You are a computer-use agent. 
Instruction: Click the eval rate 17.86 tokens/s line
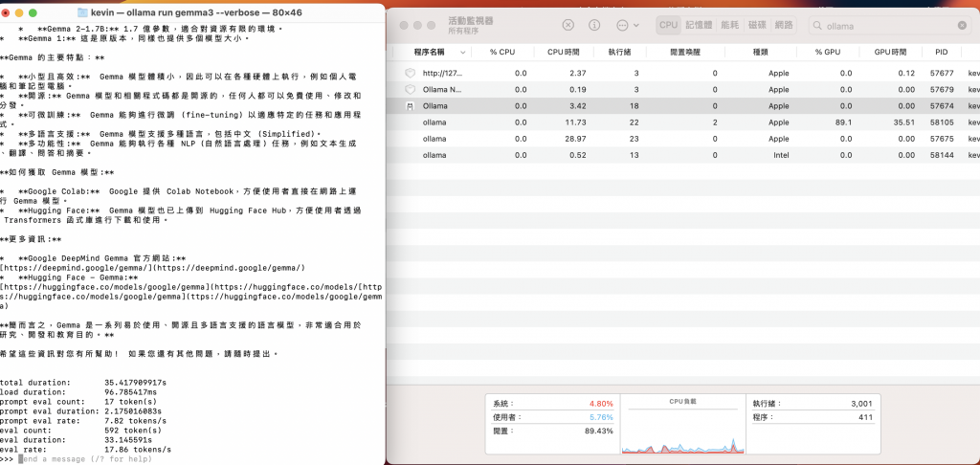tap(85, 450)
